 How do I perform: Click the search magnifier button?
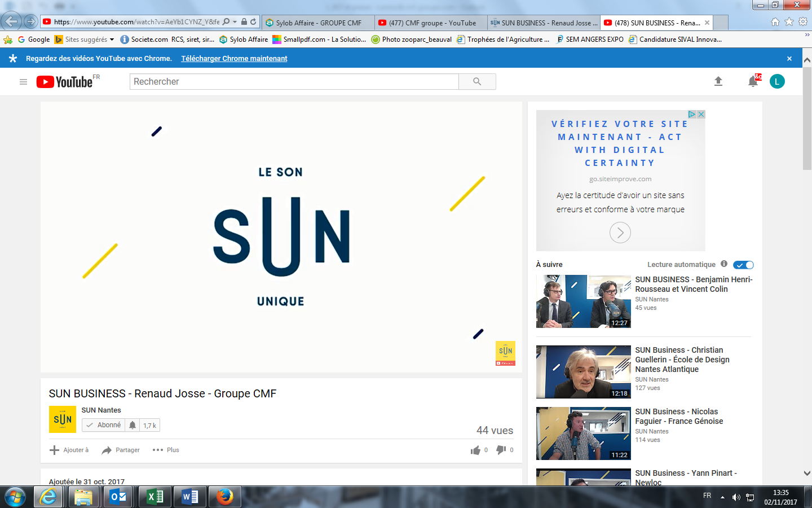477,82
